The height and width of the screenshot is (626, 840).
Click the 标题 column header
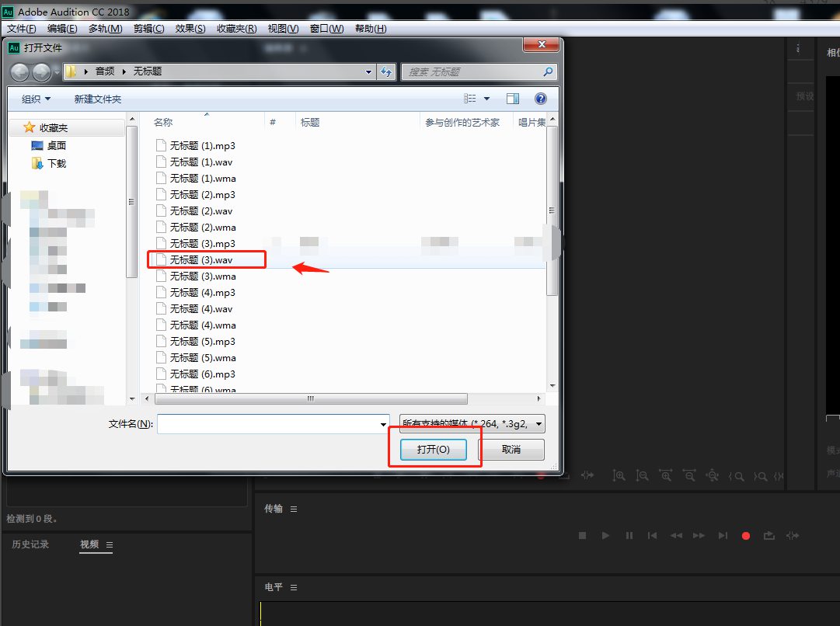(309, 123)
